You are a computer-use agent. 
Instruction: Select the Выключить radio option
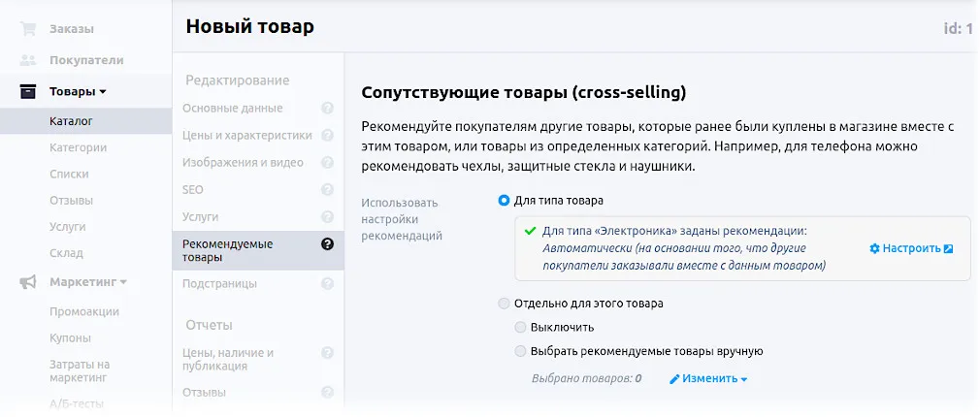[521, 327]
